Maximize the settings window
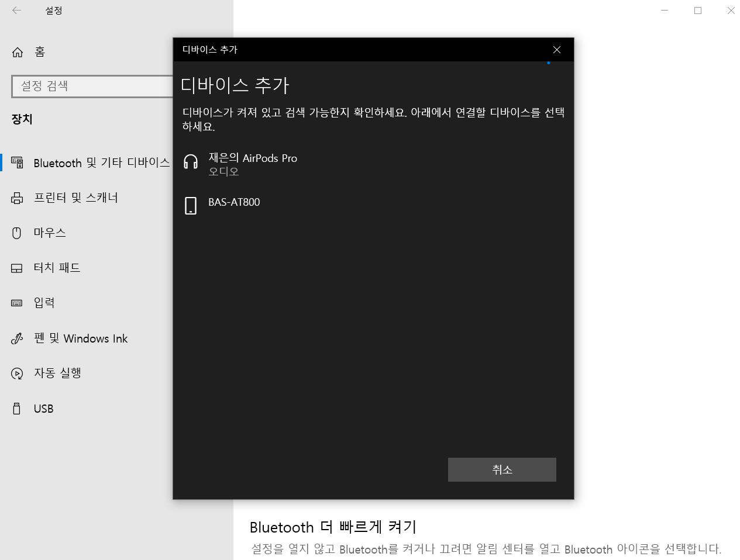 [x=698, y=11]
